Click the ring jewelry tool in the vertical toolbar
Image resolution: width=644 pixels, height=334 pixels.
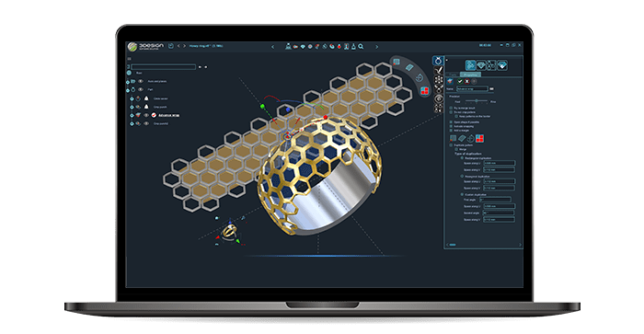point(438,62)
